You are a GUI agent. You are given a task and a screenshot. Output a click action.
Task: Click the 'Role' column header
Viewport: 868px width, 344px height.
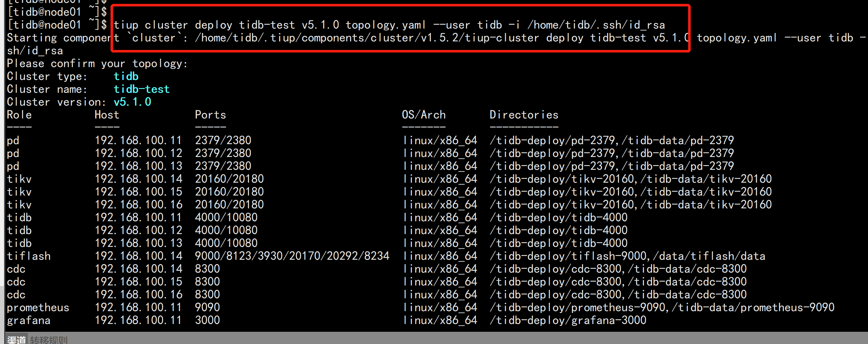(x=19, y=115)
